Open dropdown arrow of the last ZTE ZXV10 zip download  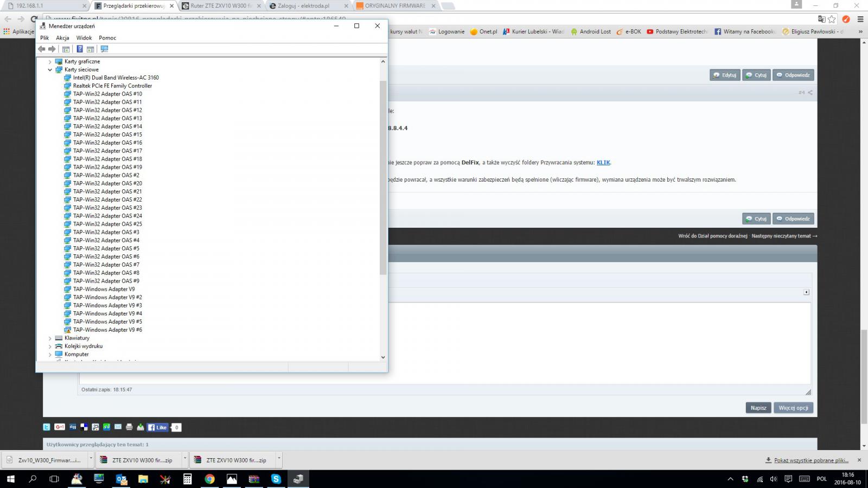[279, 459]
